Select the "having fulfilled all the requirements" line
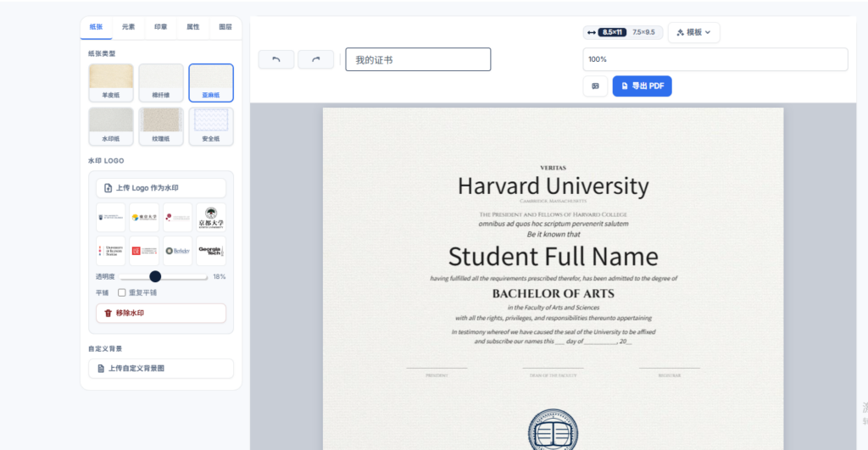This screenshot has height=450, width=868. pos(553,279)
